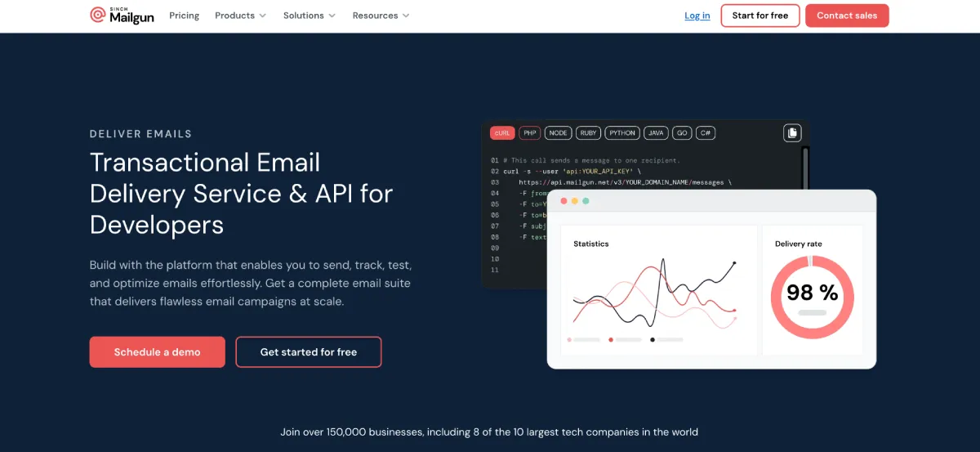The height and width of the screenshot is (452, 980).
Task: Click the Log in link
Action: pos(697,16)
